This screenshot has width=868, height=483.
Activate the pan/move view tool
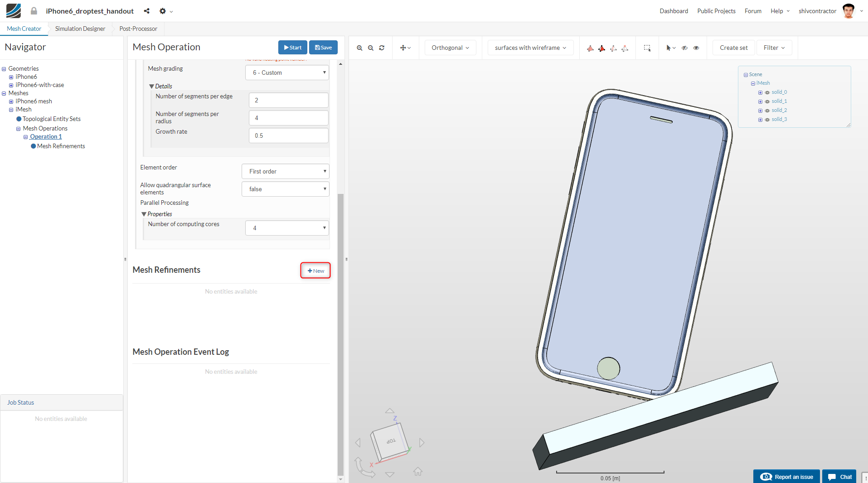point(403,48)
